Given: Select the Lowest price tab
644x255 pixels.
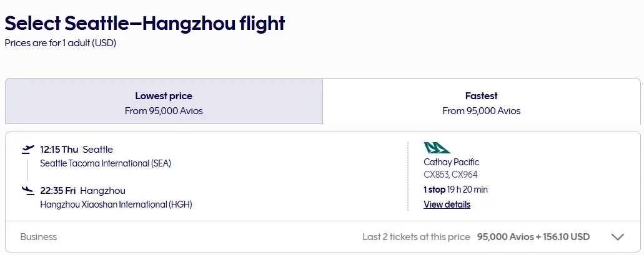Looking at the screenshot, I should pyautogui.click(x=164, y=101).
